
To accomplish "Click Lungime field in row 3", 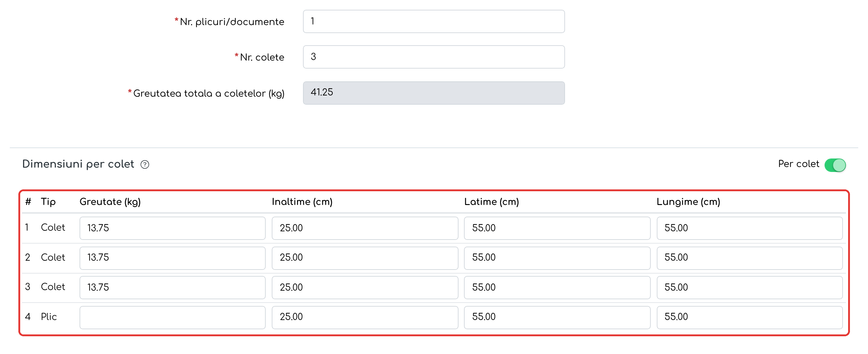I will coord(749,288).
